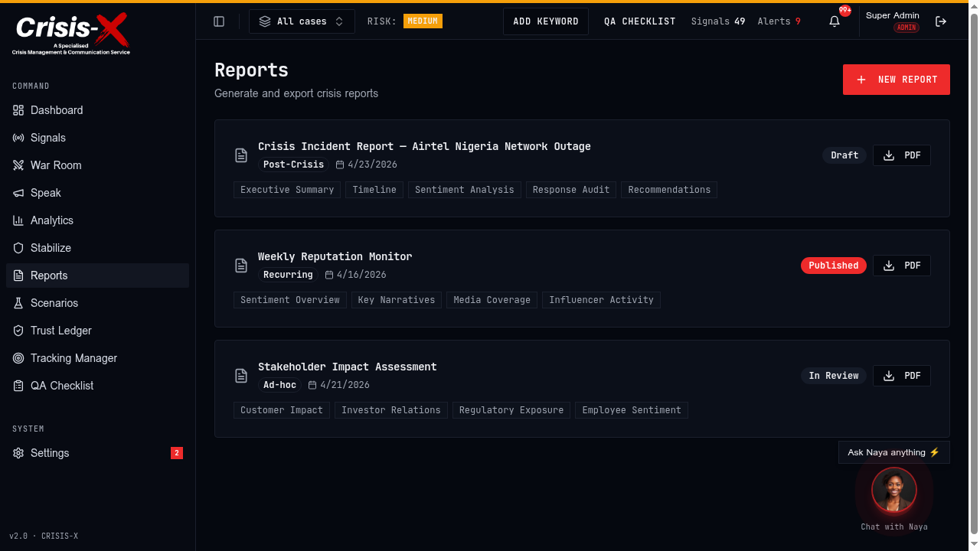Viewport: 980px width, 551px height.
Task: Select the Sentiment Analysis tag
Action: pos(465,190)
